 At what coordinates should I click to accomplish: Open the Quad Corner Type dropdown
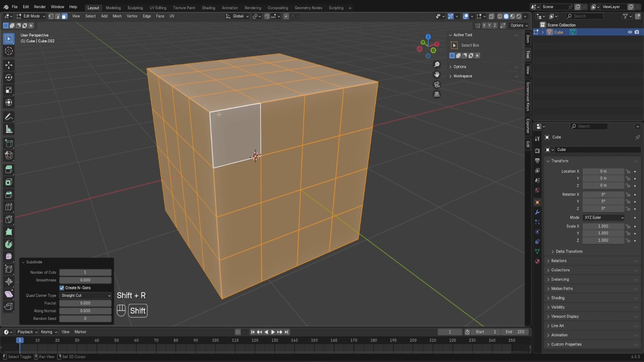point(86,296)
